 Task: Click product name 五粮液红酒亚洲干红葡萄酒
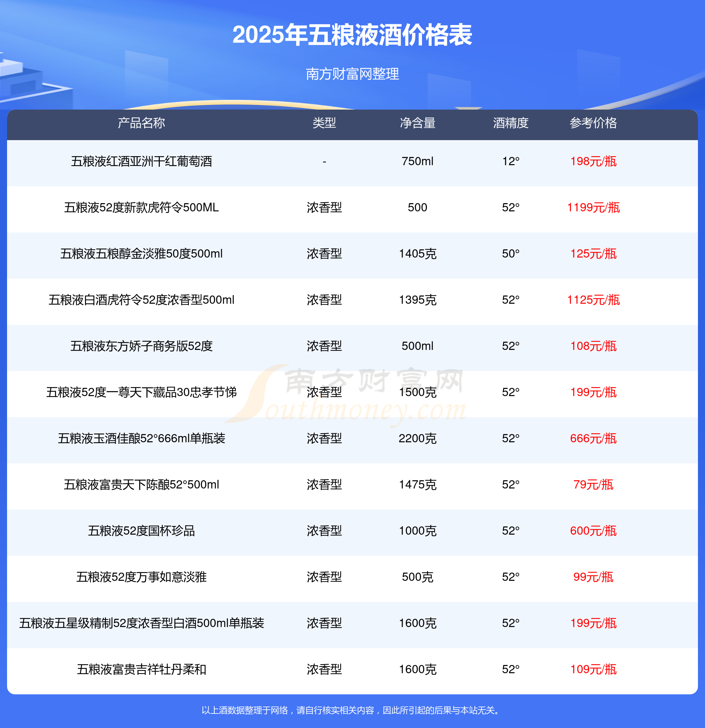click(141, 161)
